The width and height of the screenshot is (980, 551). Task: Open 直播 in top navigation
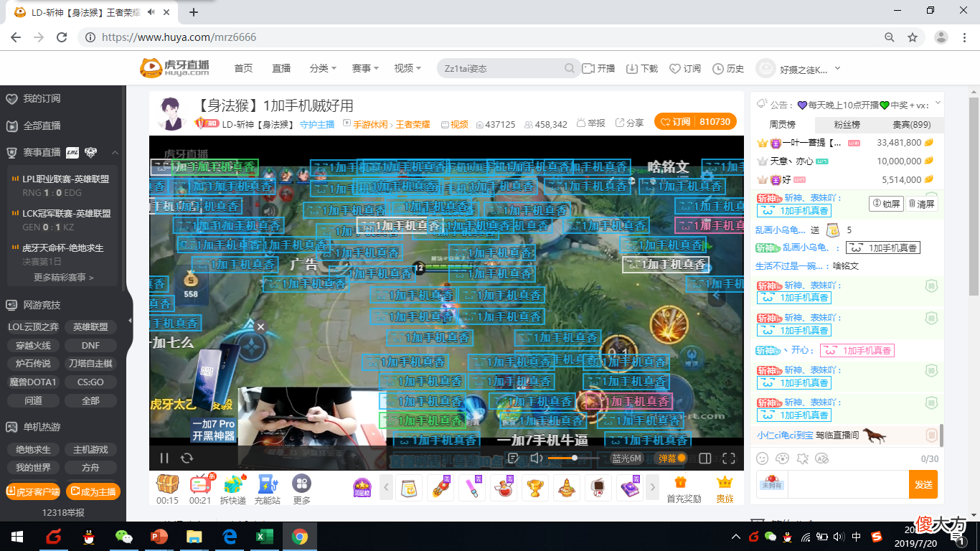[281, 68]
